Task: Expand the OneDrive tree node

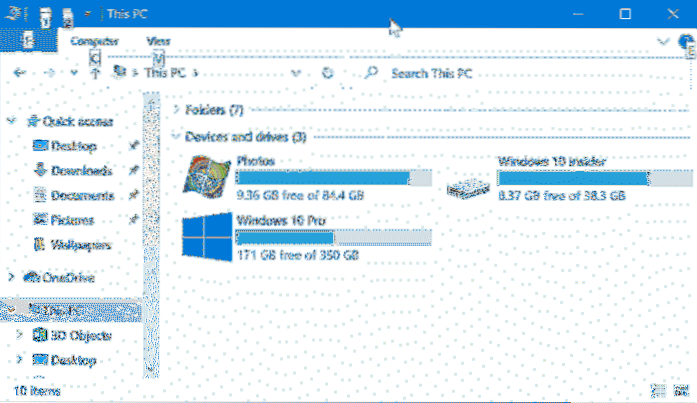Action: click(x=11, y=277)
